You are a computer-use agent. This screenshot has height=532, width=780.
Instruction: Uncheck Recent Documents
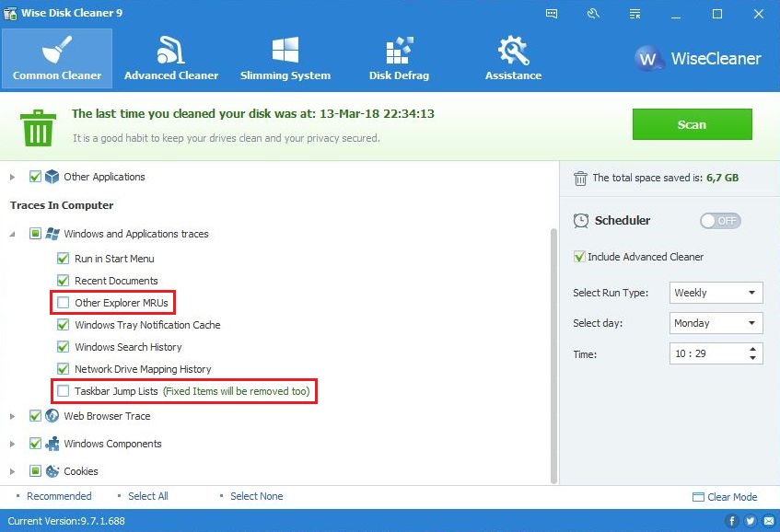click(63, 281)
